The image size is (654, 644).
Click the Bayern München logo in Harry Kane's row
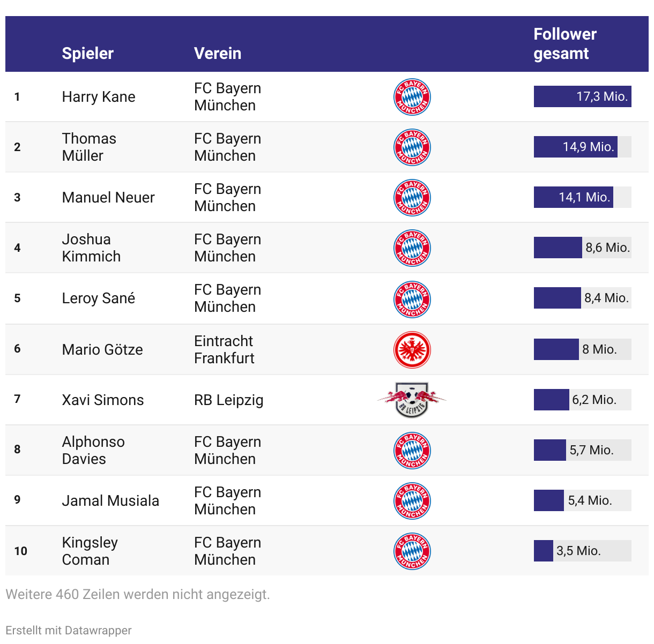(412, 97)
